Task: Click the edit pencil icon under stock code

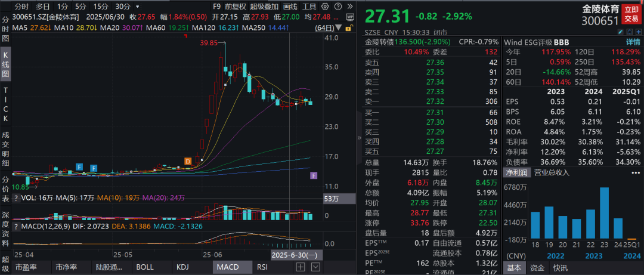Action: tap(621, 32)
